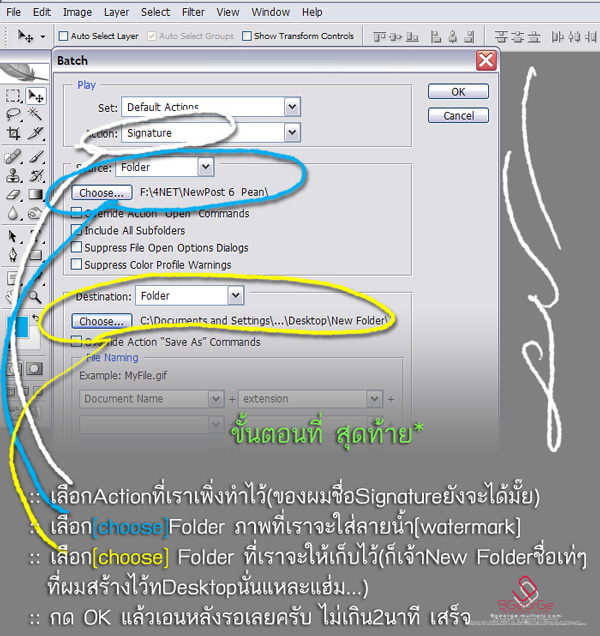This screenshot has width=600, height=636.
Task: Select the Healing Brush tool
Action: tap(13, 157)
